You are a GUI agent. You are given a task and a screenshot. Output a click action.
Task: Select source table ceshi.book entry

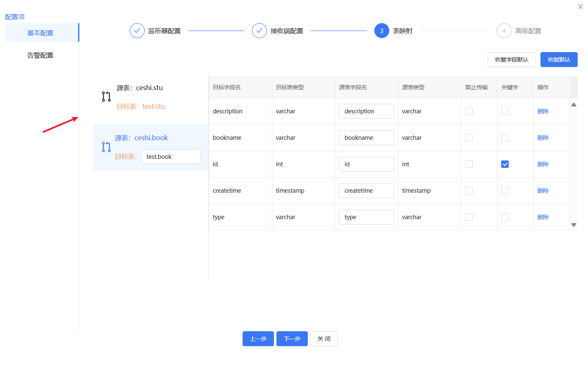[x=141, y=138]
